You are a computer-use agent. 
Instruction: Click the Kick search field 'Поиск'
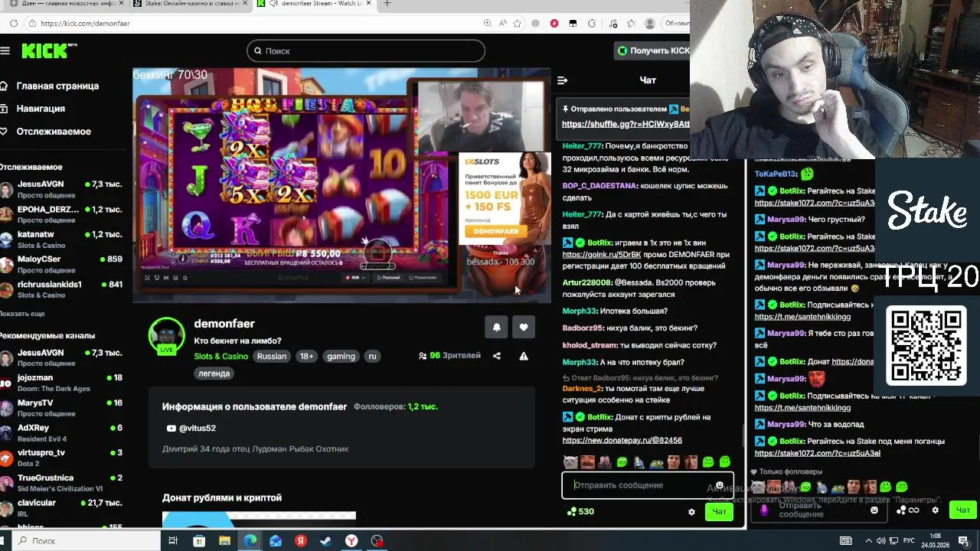point(366,51)
